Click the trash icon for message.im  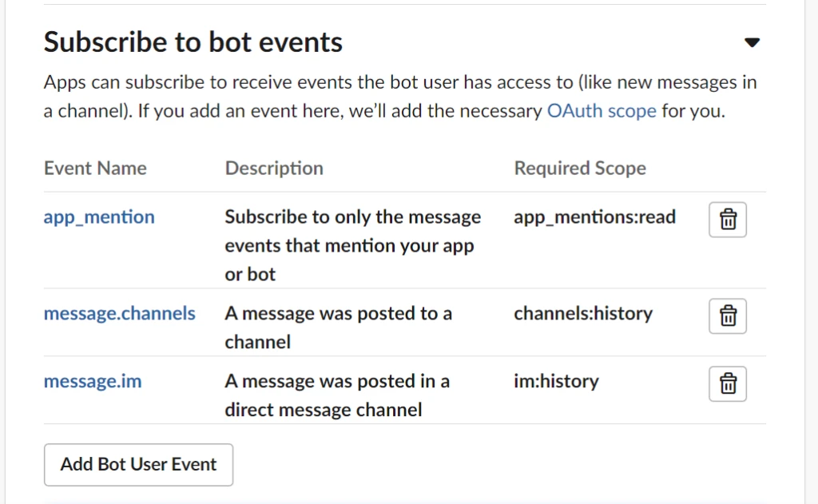(x=728, y=383)
